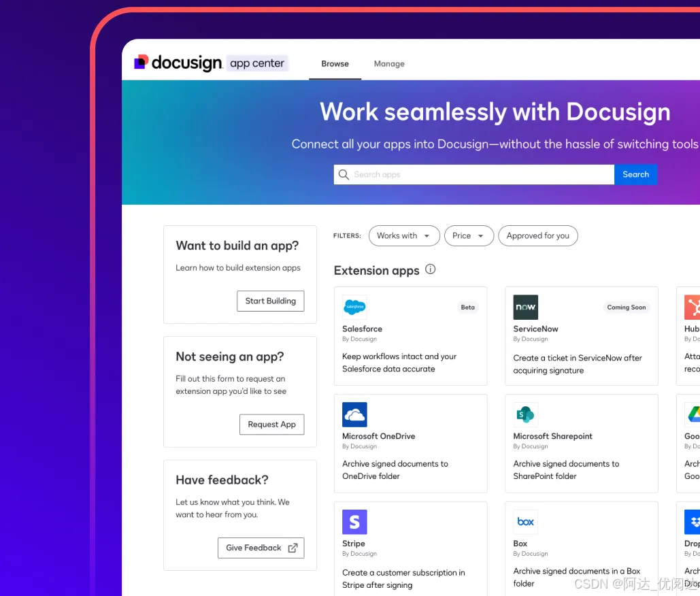Image resolution: width=700 pixels, height=596 pixels.
Task: Click the Dropbox app icon
Action: click(692, 522)
